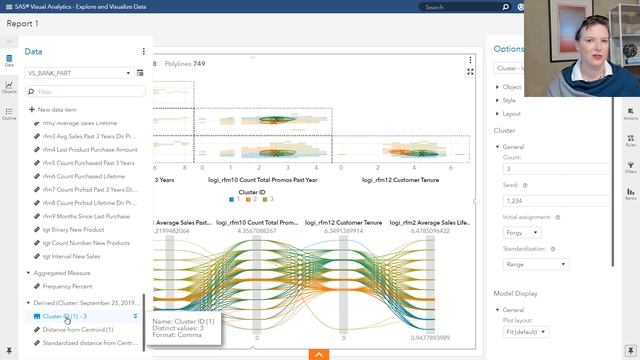Pin the left side pane

[9, 351]
